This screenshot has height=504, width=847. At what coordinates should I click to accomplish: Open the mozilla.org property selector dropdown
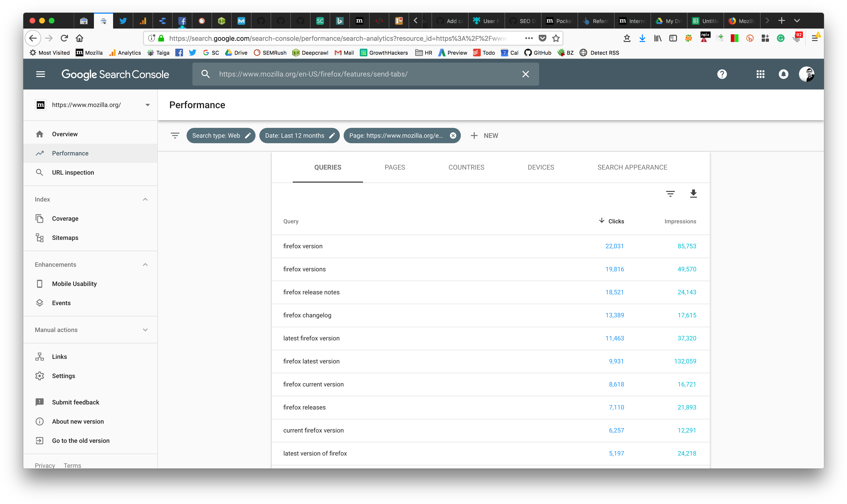(x=147, y=105)
